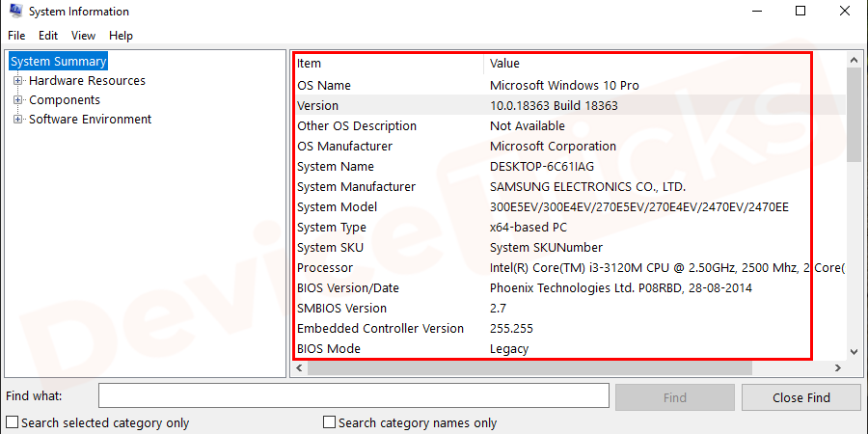Select the Version row label

pyautogui.click(x=317, y=106)
